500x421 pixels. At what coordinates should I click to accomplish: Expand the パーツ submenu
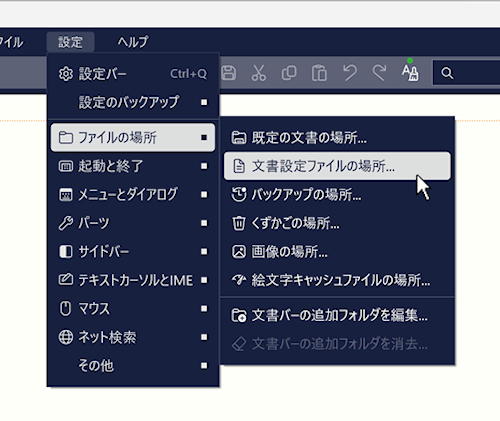133,223
